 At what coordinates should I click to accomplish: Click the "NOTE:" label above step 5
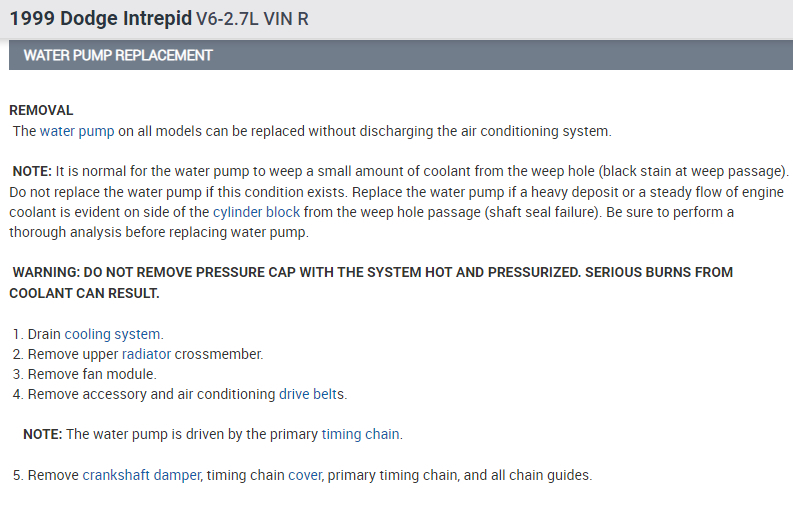pyautogui.click(x=43, y=434)
